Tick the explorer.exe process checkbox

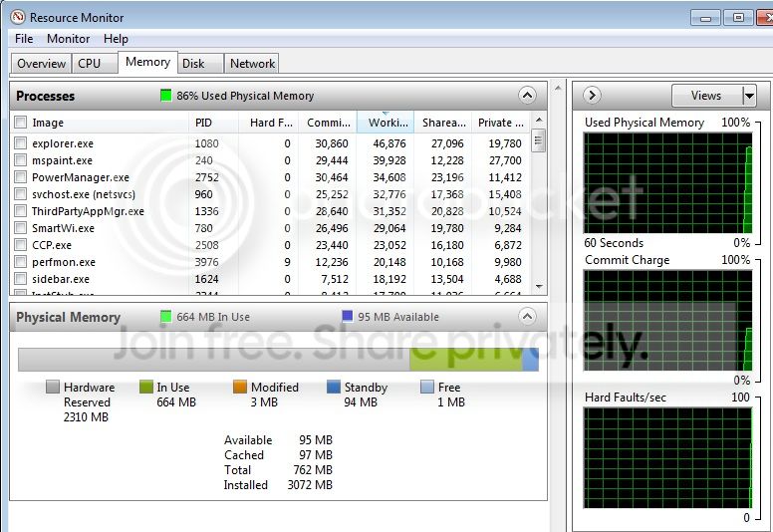click(20, 143)
